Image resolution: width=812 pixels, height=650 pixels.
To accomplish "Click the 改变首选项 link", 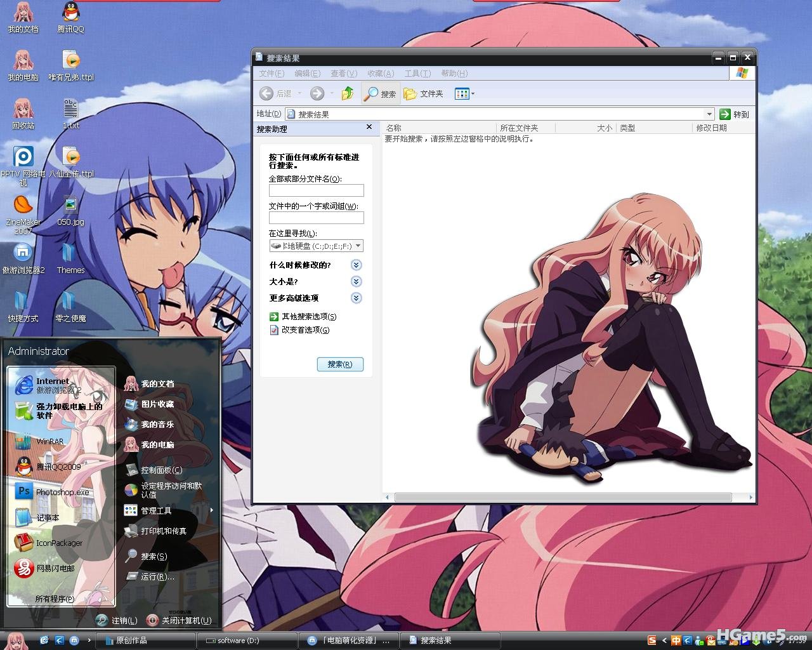I will coord(300,330).
